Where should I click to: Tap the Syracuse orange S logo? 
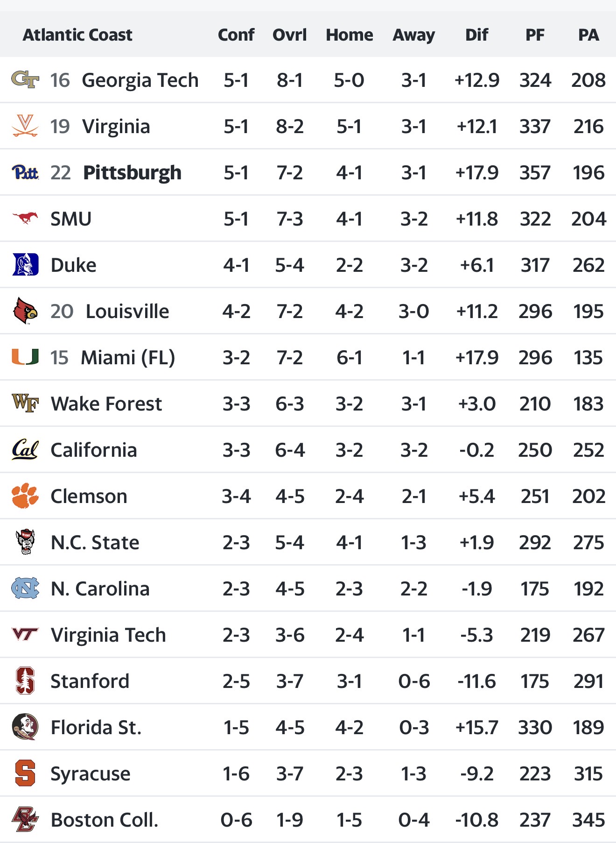25,773
